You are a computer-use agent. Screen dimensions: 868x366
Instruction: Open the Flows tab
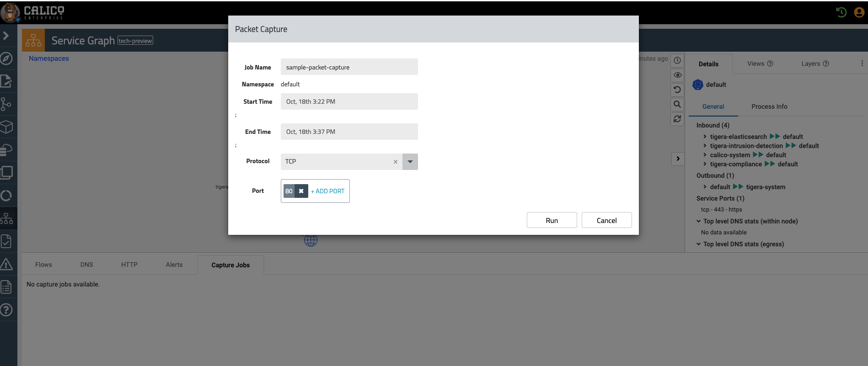tap(43, 265)
